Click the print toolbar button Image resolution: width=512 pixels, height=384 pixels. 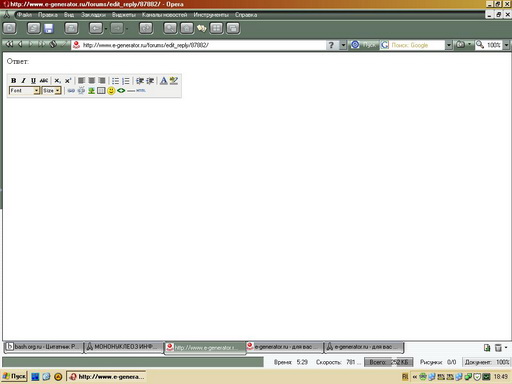(71, 28)
